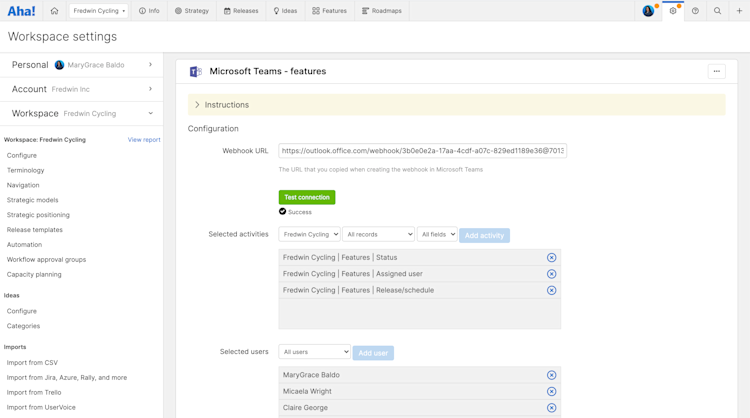750x418 pixels.
Task: Open the Strategy menu
Action: (192, 11)
